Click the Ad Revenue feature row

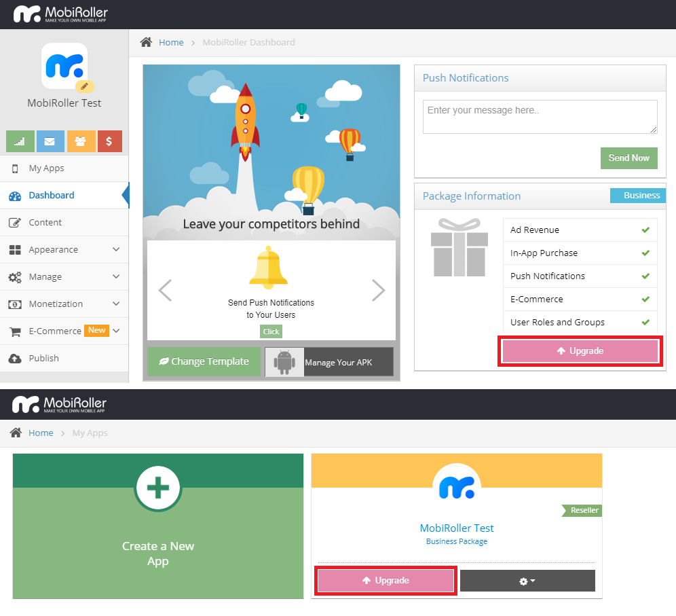click(580, 230)
